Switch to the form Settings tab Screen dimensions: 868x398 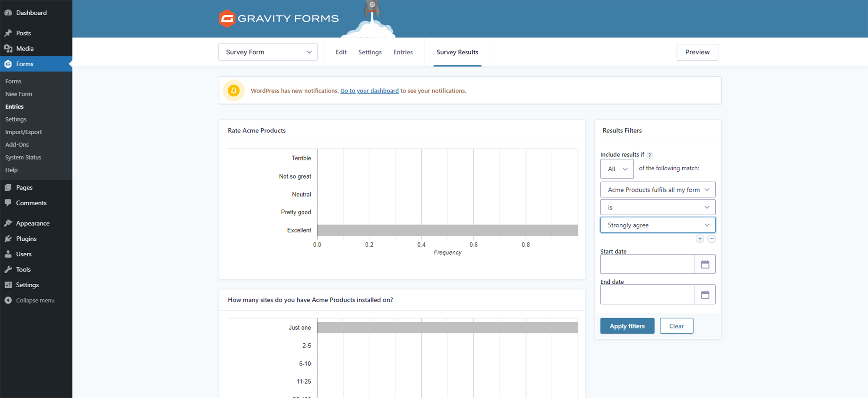click(370, 52)
